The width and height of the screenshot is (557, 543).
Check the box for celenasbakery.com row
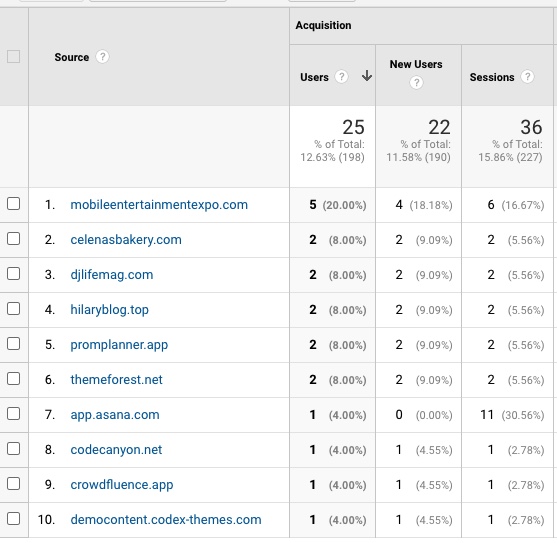pos(13,239)
